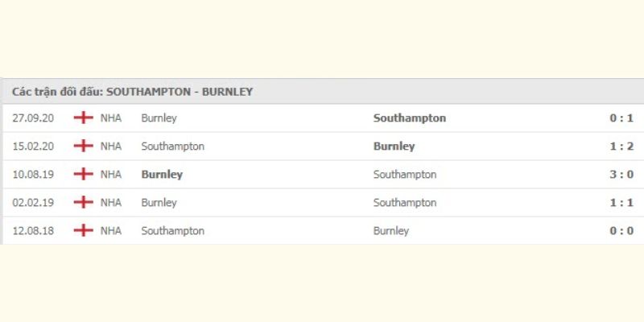Open the 1 : 1 score result

point(621,203)
